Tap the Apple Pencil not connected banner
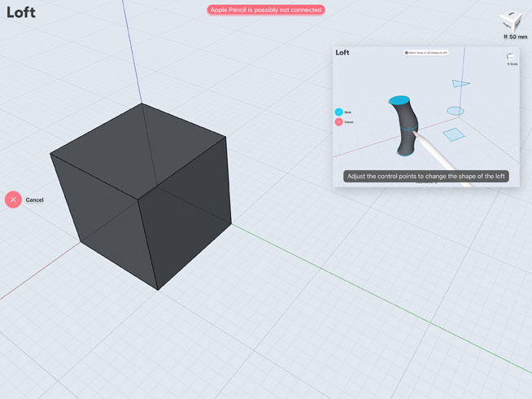532x399 pixels. pyautogui.click(x=266, y=10)
